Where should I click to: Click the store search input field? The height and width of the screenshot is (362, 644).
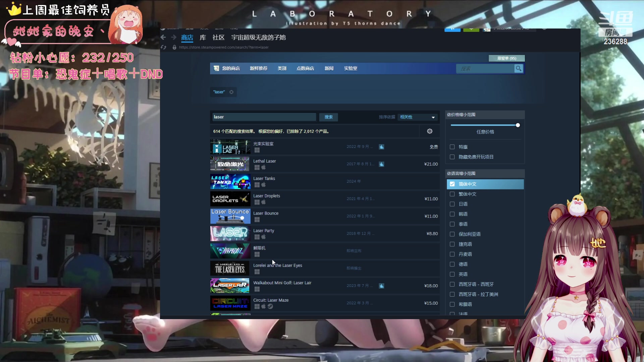tap(485, 69)
